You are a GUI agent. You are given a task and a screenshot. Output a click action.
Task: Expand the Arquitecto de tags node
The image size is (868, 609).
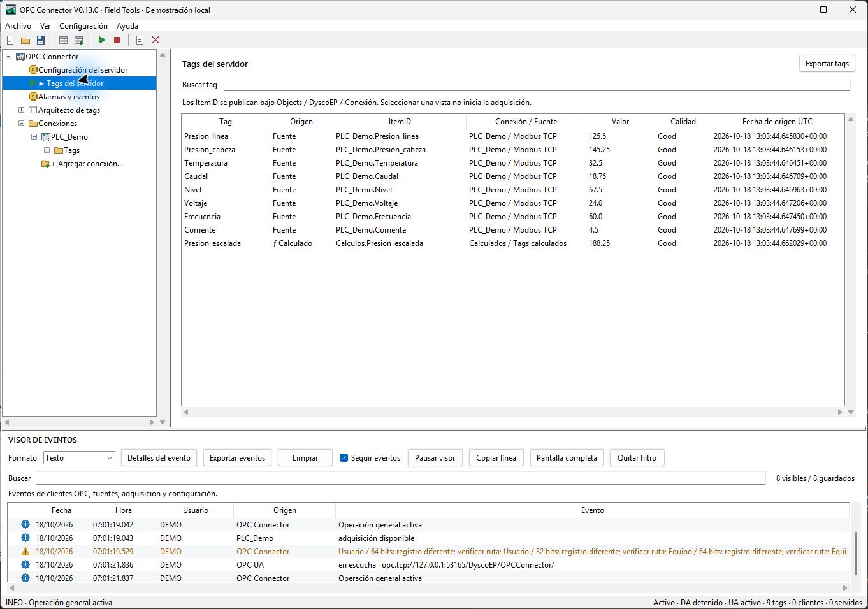coord(21,110)
